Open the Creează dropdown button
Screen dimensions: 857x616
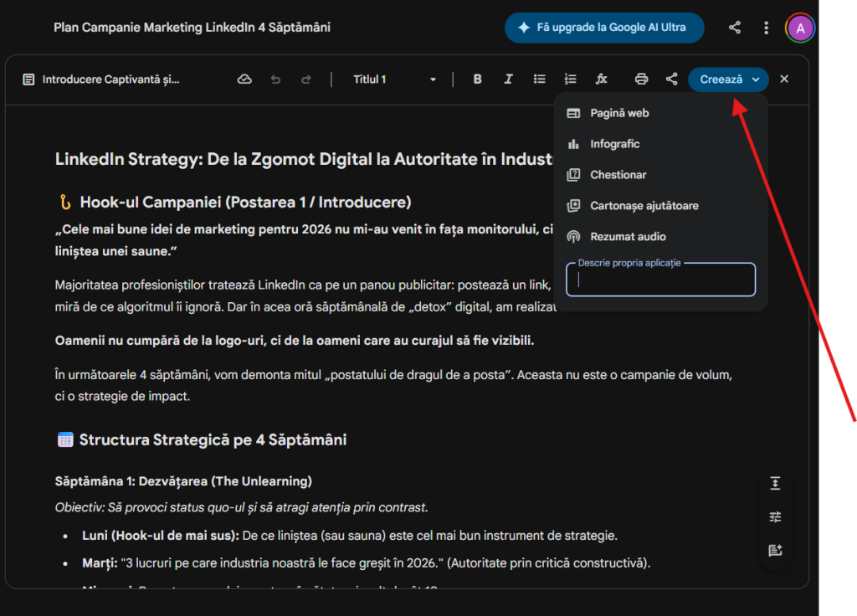(729, 80)
